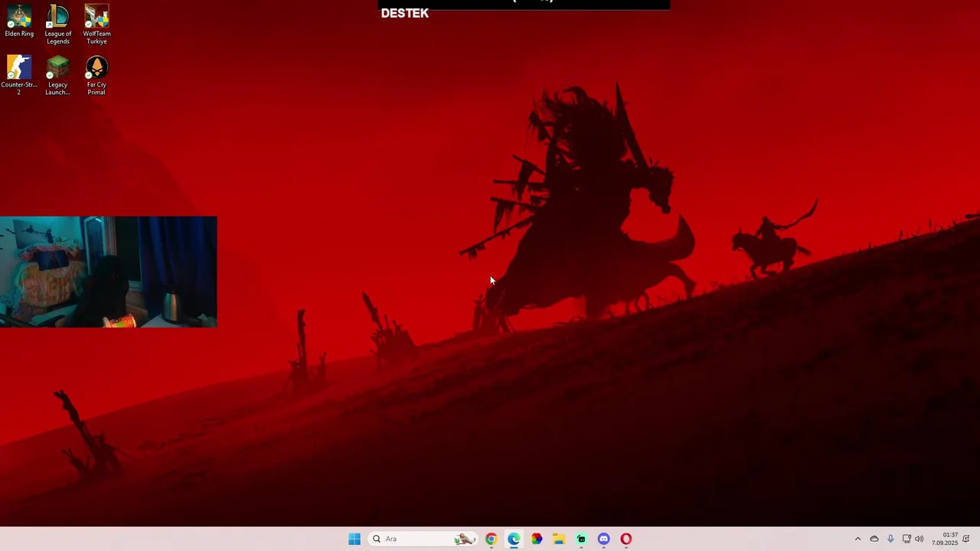Open the League of Legends shortcut
This screenshot has width=980, height=551.
coord(57,24)
